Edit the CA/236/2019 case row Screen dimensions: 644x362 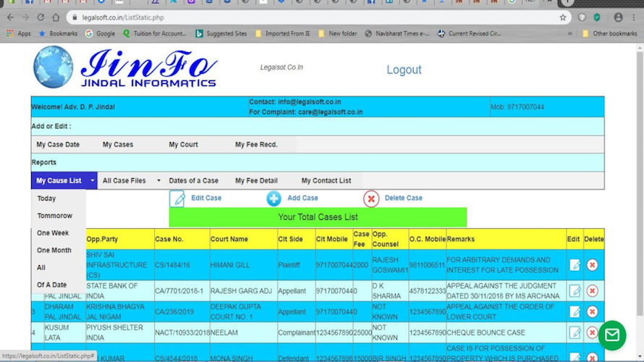(575, 312)
